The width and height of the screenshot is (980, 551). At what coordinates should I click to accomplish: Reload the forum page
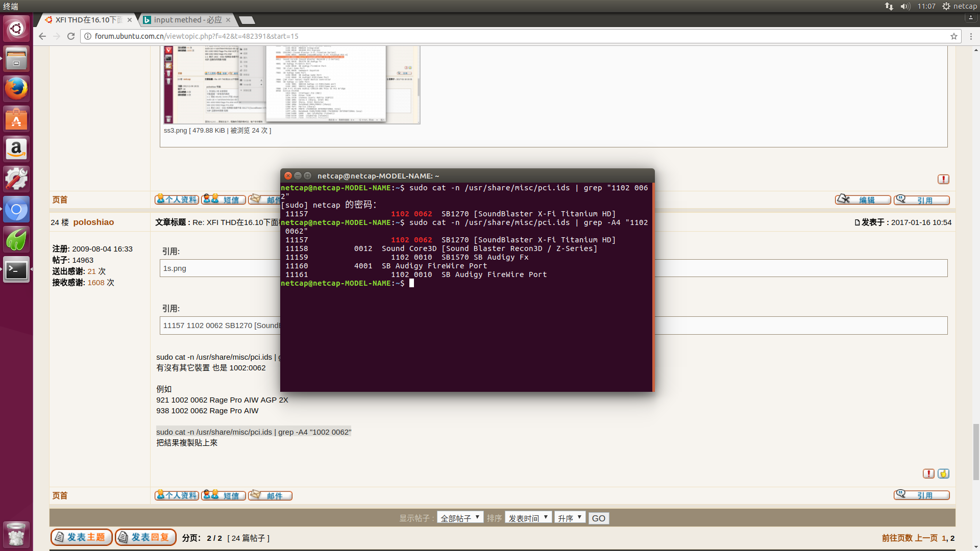(71, 36)
